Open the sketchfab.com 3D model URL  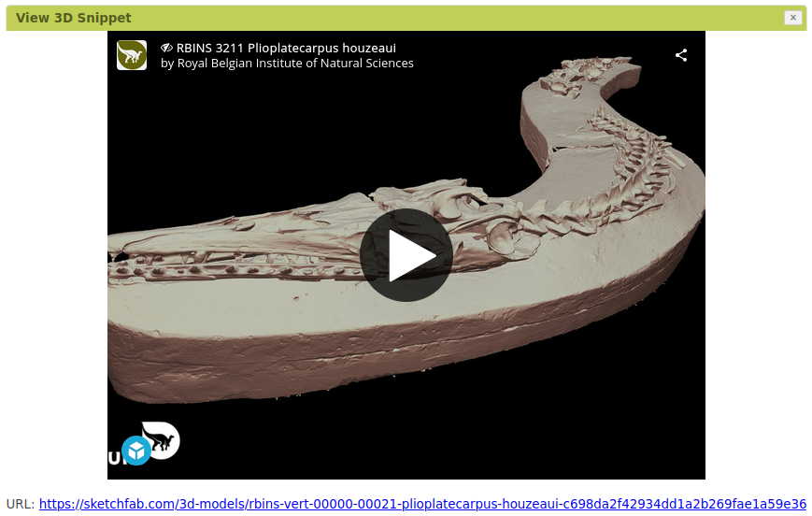(x=422, y=504)
